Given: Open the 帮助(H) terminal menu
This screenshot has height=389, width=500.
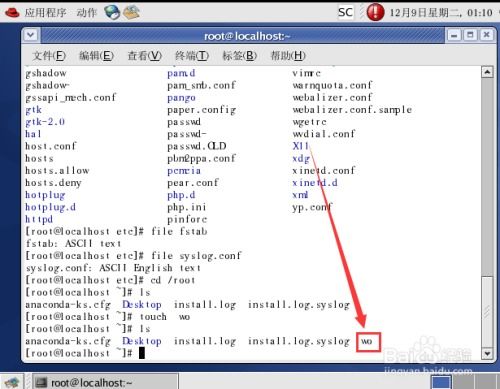Looking at the screenshot, I should pos(288,55).
